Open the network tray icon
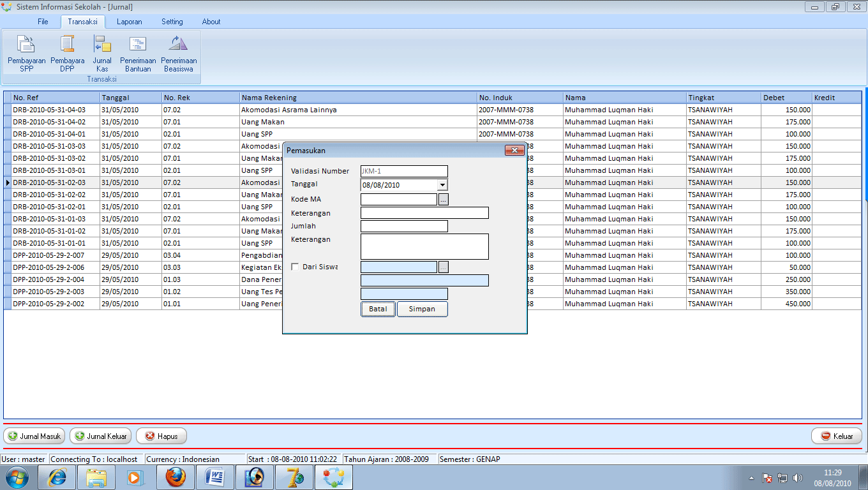 click(782, 478)
